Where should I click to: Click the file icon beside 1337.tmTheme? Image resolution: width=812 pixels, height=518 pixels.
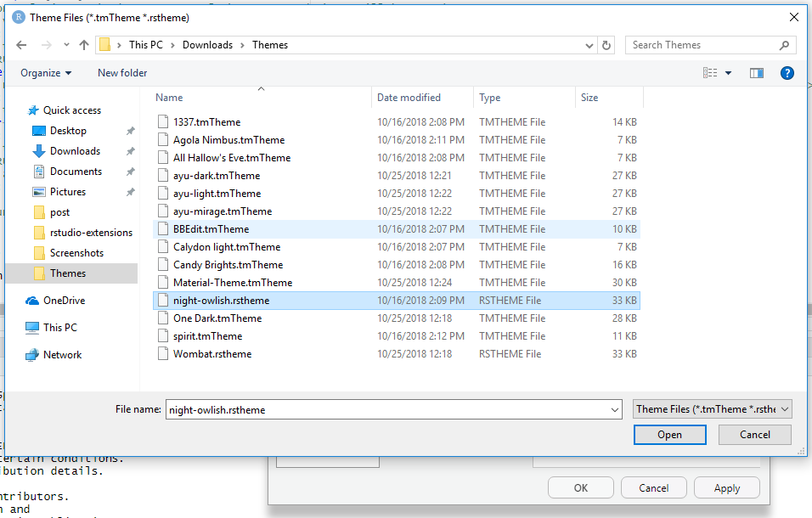pyautogui.click(x=163, y=122)
